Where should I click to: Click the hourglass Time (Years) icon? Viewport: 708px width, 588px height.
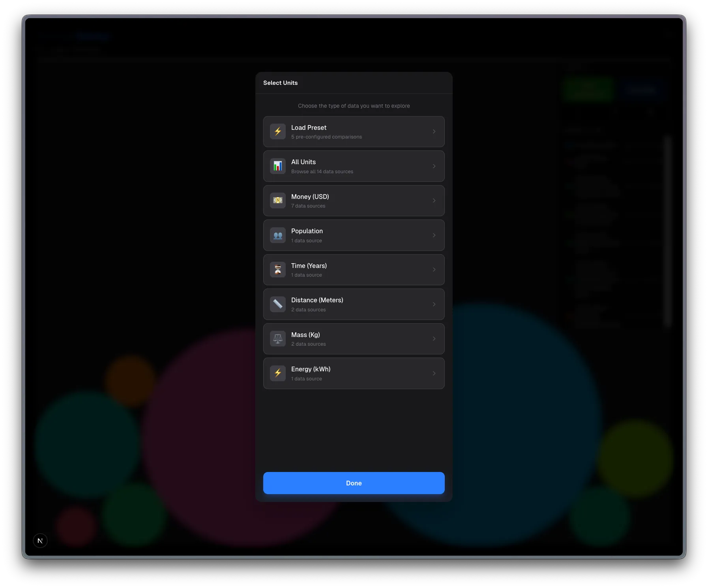tap(278, 270)
